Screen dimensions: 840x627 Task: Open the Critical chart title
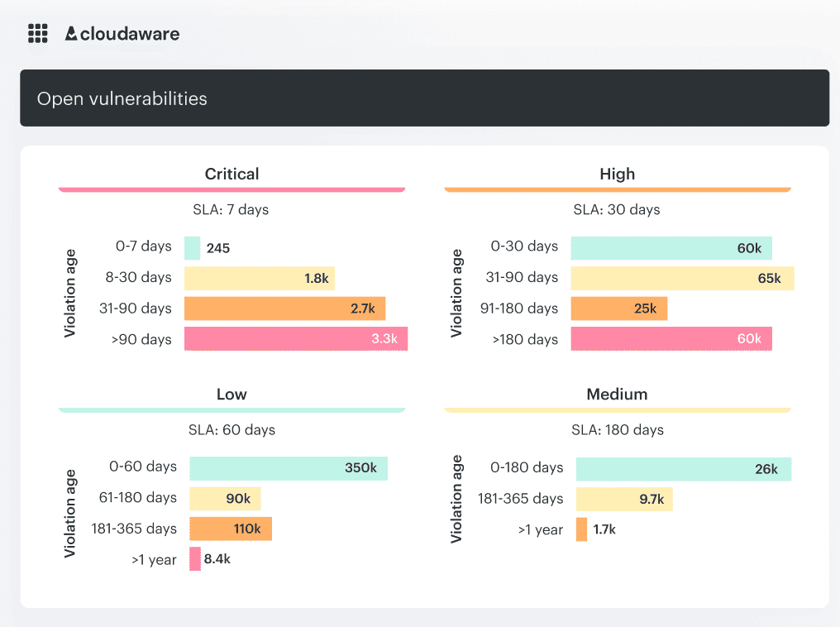tap(231, 174)
